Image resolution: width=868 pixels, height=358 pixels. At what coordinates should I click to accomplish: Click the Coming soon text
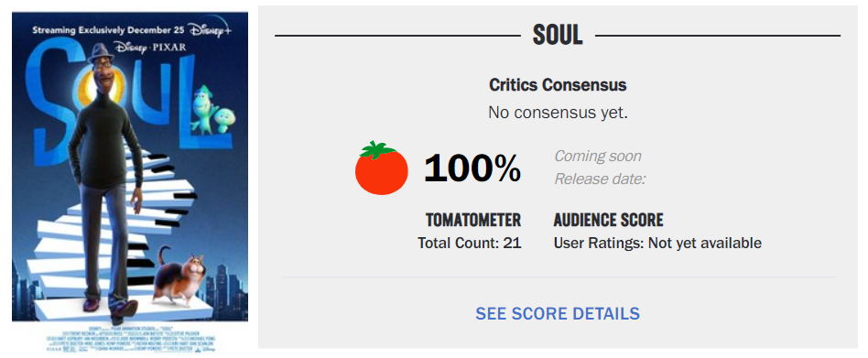pyautogui.click(x=598, y=156)
